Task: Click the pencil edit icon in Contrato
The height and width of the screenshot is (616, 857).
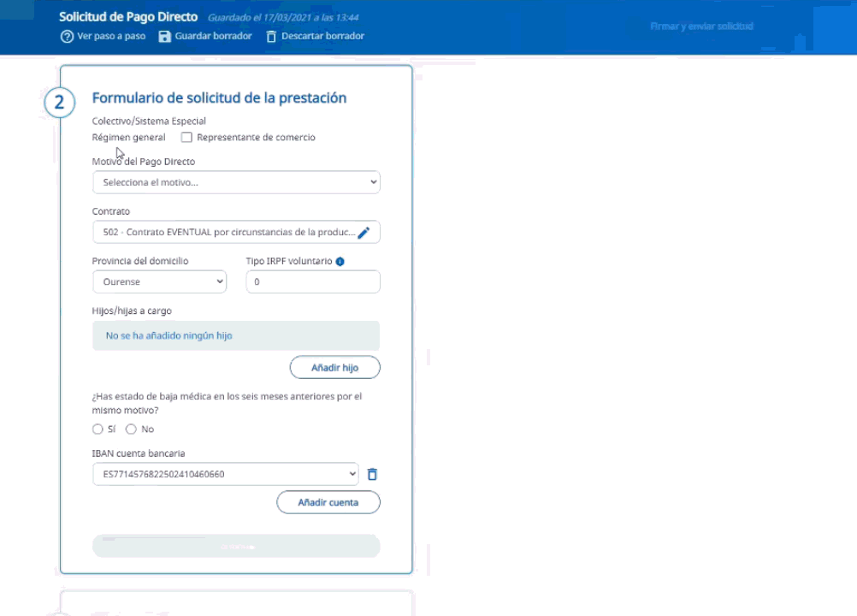Action: 363,233
